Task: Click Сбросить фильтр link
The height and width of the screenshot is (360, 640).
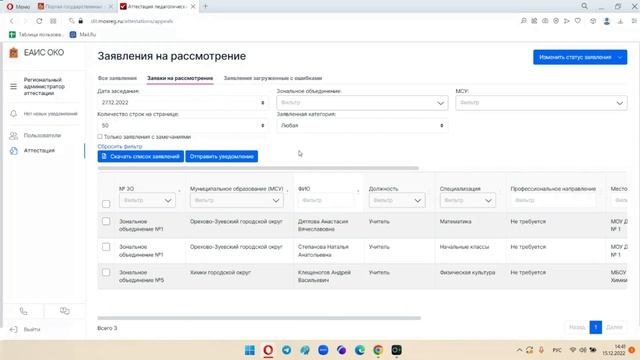Action: 120,146
